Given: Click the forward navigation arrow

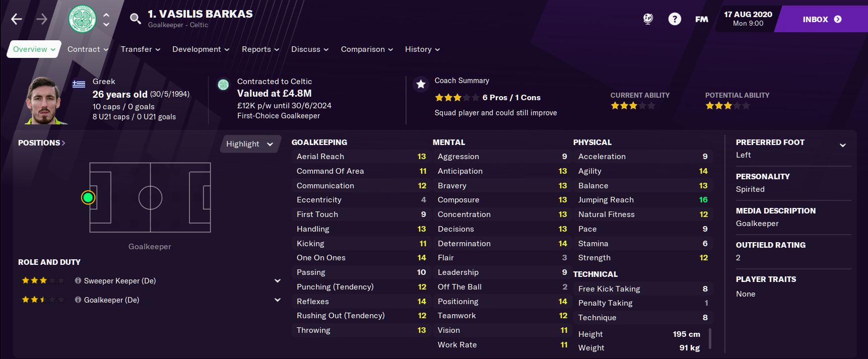Looking at the screenshot, I should click(42, 19).
